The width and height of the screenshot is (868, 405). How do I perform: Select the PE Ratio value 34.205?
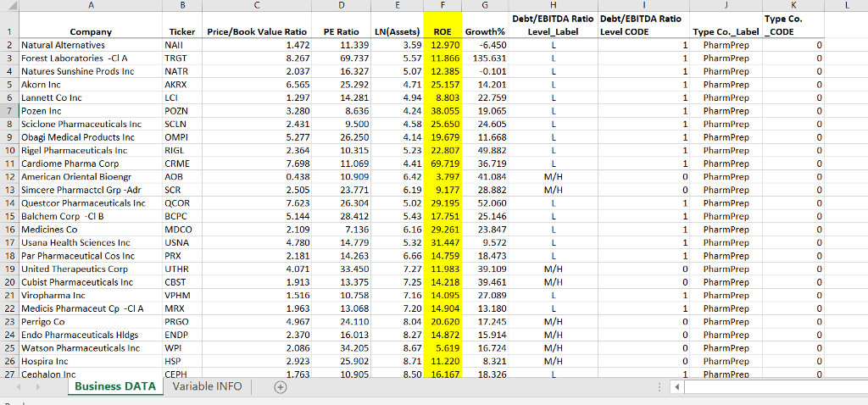pyautogui.click(x=342, y=348)
